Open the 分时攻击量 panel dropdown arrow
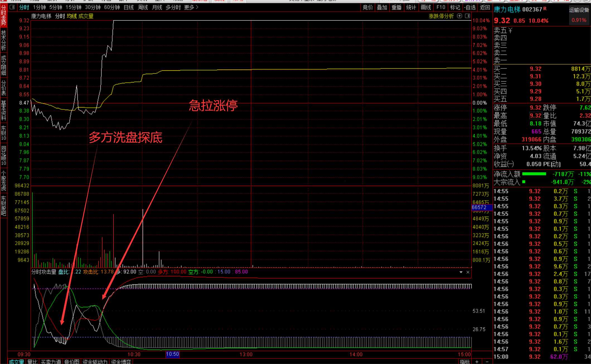The height and width of the screenshot is (364, 591). pyautogui.click(x=461, y=272)
